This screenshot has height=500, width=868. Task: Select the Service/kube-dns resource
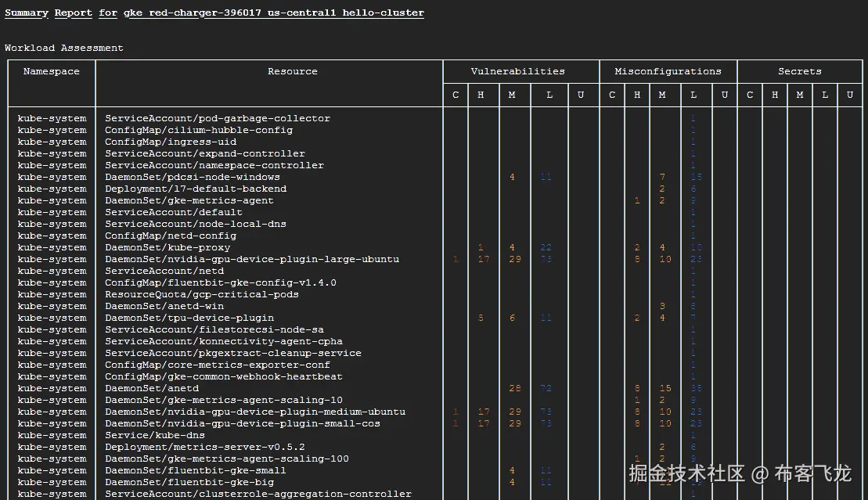point(158,434)
